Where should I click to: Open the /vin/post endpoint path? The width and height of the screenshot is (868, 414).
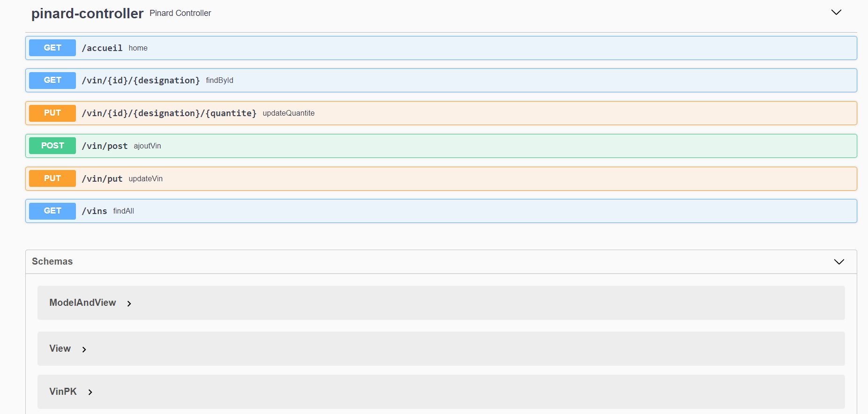pyautogui.click(x=105, y=146)
